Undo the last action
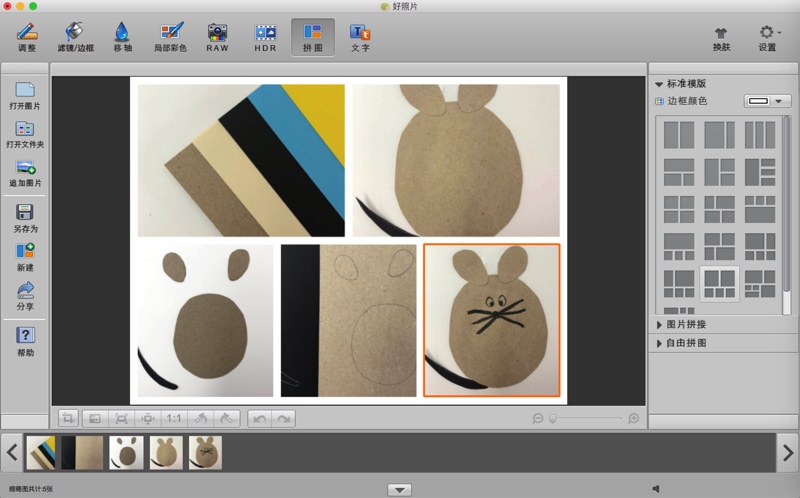 click(260, 418)
